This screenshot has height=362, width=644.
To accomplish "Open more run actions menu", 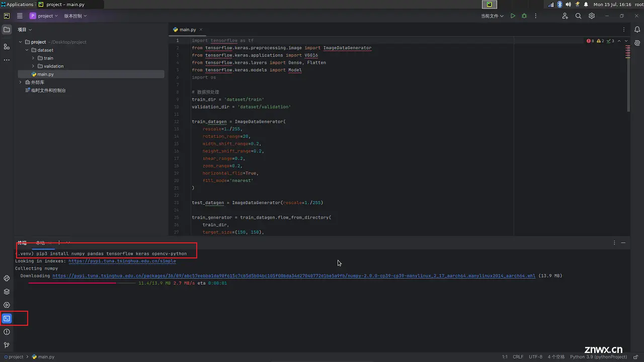I will (535, 16).
